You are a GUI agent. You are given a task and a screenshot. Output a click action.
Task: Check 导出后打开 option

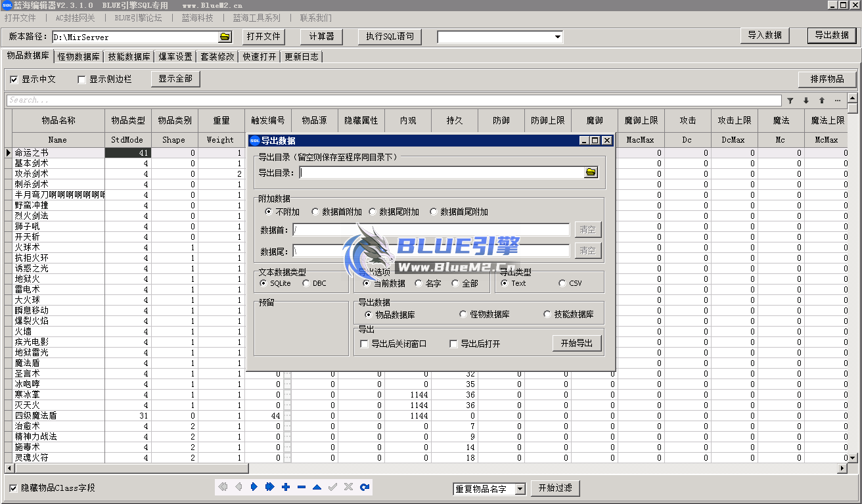click(453, 344)
